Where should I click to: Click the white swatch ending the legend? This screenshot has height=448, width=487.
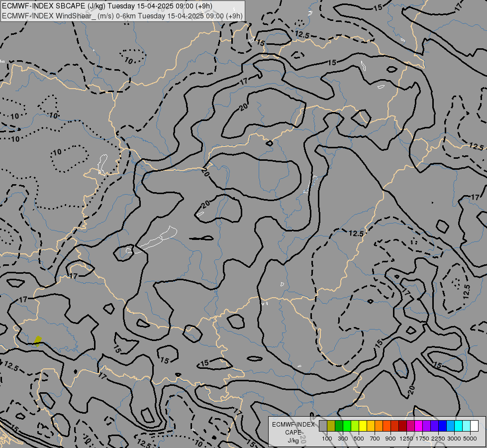click(474, 426)
